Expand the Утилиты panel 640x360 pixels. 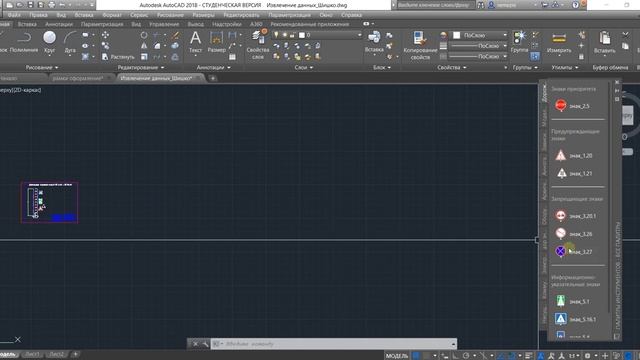565,67
